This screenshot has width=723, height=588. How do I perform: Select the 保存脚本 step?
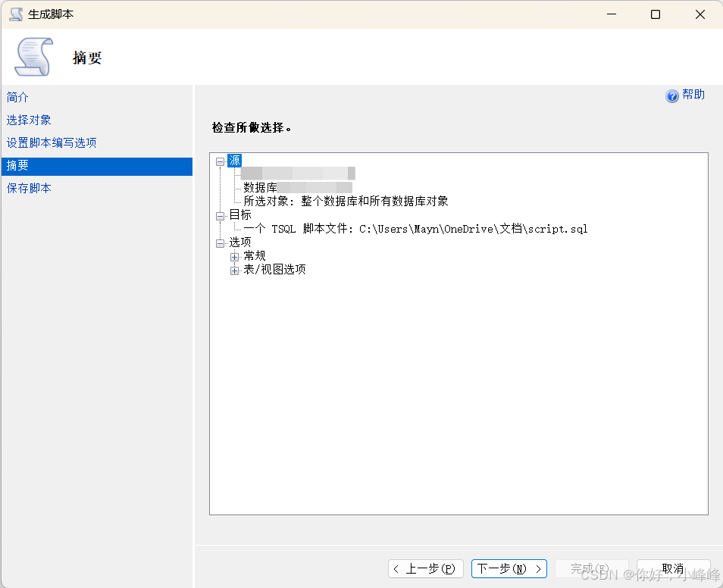click(29, 188)
